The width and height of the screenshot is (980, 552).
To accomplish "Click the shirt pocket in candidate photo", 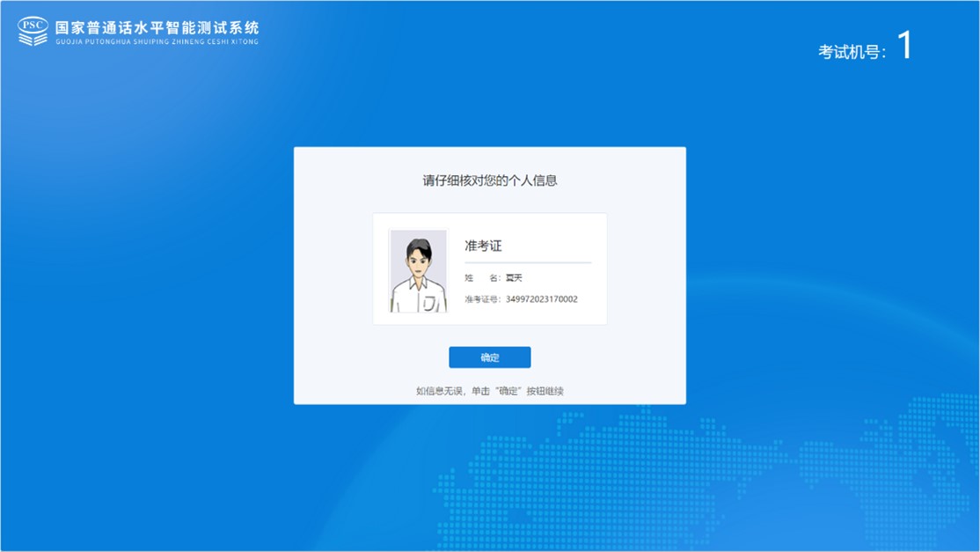I will pos(429,304).
